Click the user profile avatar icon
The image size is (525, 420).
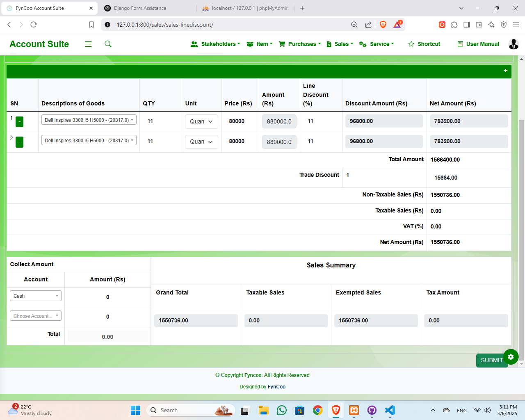514,44
